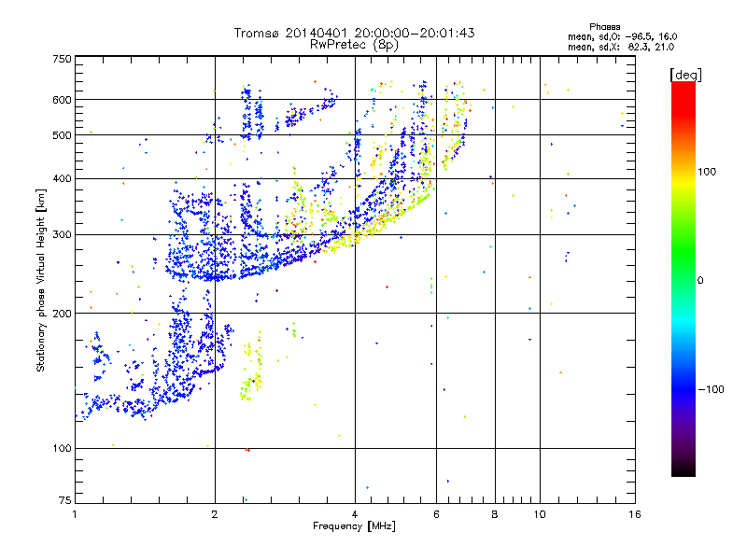This screenshot has height=560, width=747.
Task: Click the y-axis tick label '200'
Action: click(x=62, y=314)
